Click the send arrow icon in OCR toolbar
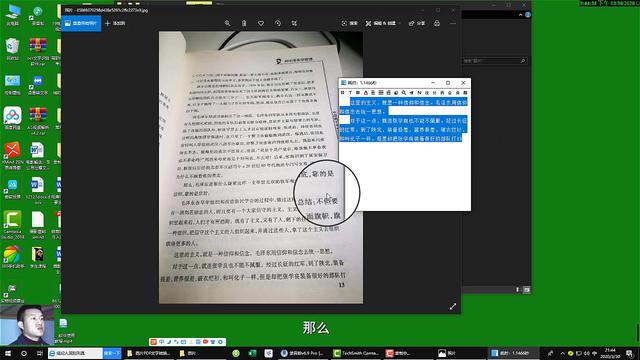 click(411, 93)
